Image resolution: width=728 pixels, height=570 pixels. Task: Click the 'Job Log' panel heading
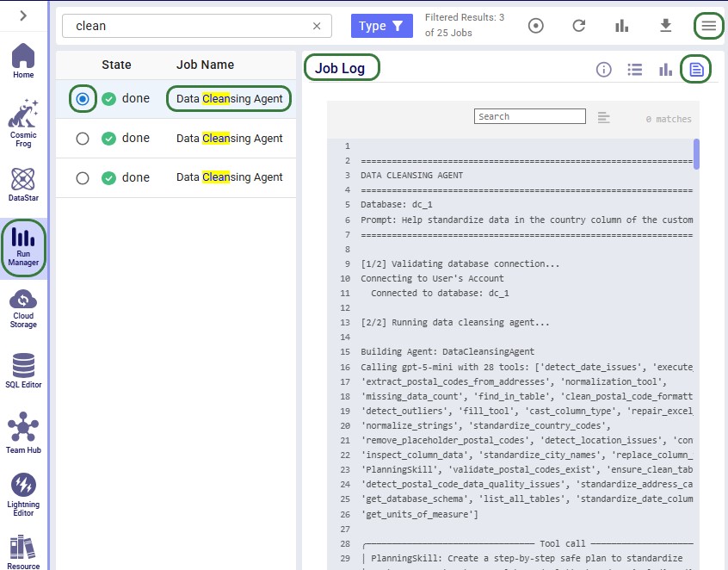340,68
